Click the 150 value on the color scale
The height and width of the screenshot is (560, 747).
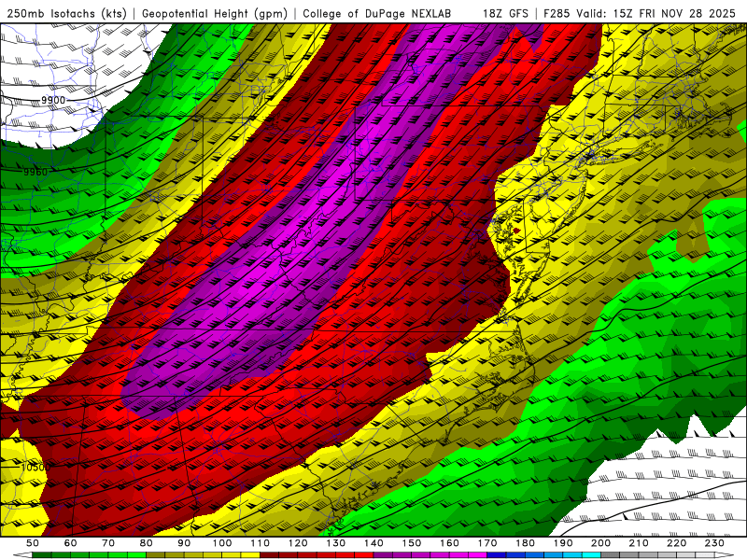pyautogui.click(x=412, y=543)
